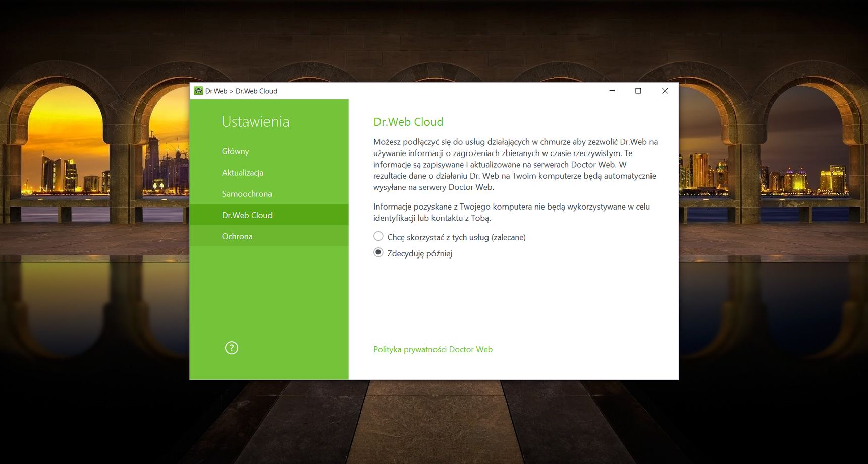Open Ochrona settings section
This screenshot has height=464, width=868.
click(269, 236)
